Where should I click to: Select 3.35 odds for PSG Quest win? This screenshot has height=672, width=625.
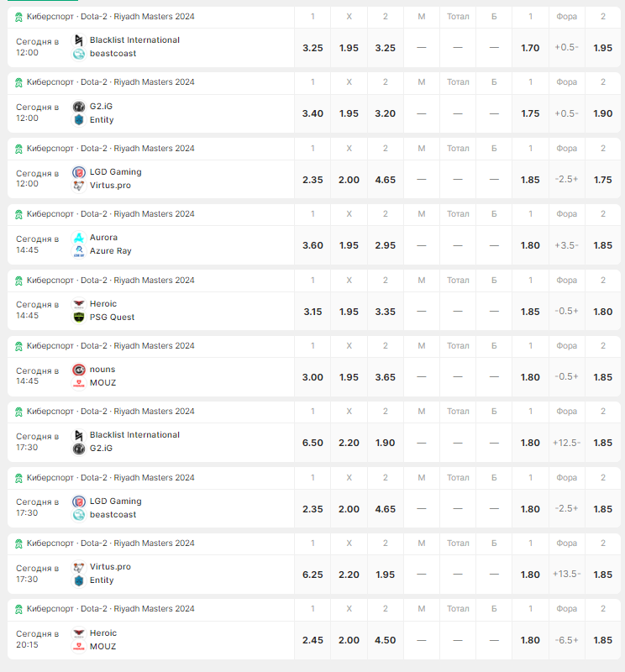386,312
